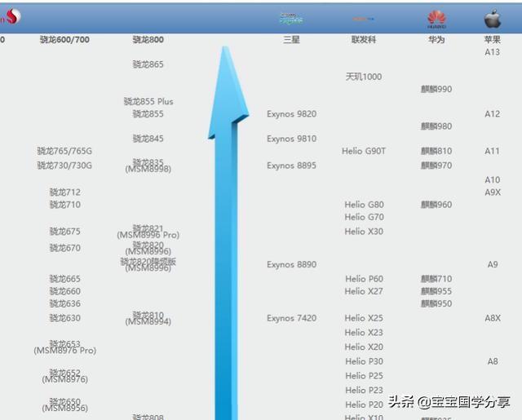Click the 骁龙712 entry
Image resolution: width=522 pixels, height=420 pixels.
click(x=65, y=192)
